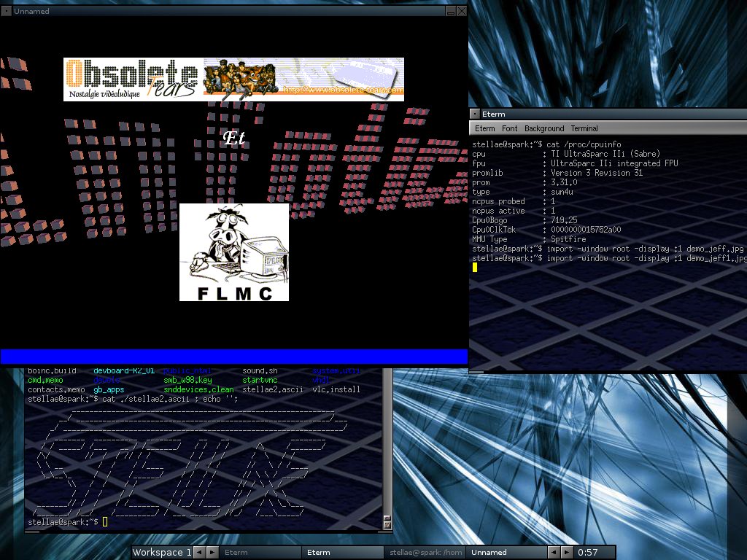Open the Background menu in Eterm
This screenshot has width=747, height=560.
tap(544, 128)
